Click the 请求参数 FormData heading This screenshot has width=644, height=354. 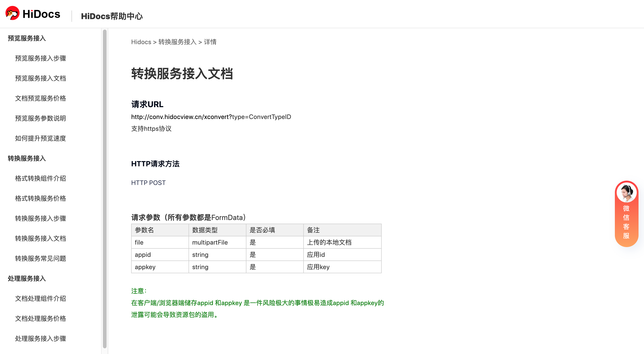189,217
